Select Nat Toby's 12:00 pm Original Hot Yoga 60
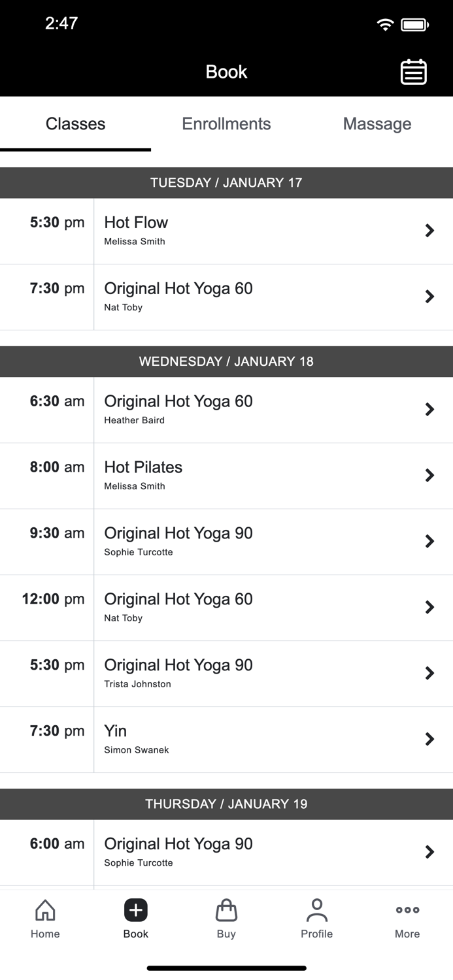The width and height of the screenshot is (453, 980). (226, 607)
